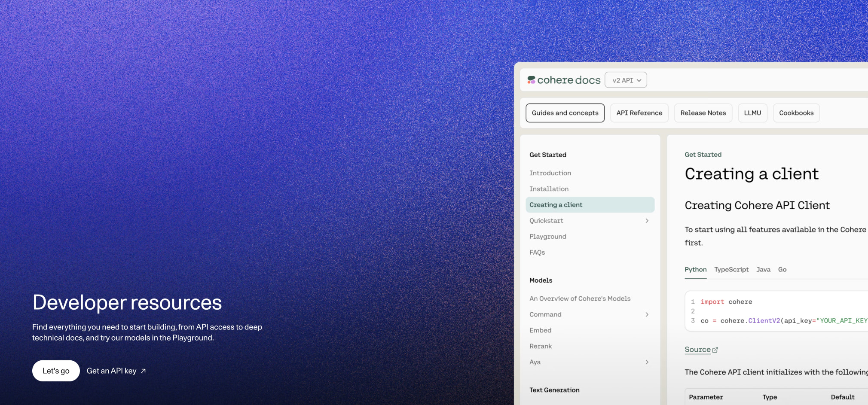Click the Text Generation sidebar heading
This screenshot has height=405, width=868.
554,390
